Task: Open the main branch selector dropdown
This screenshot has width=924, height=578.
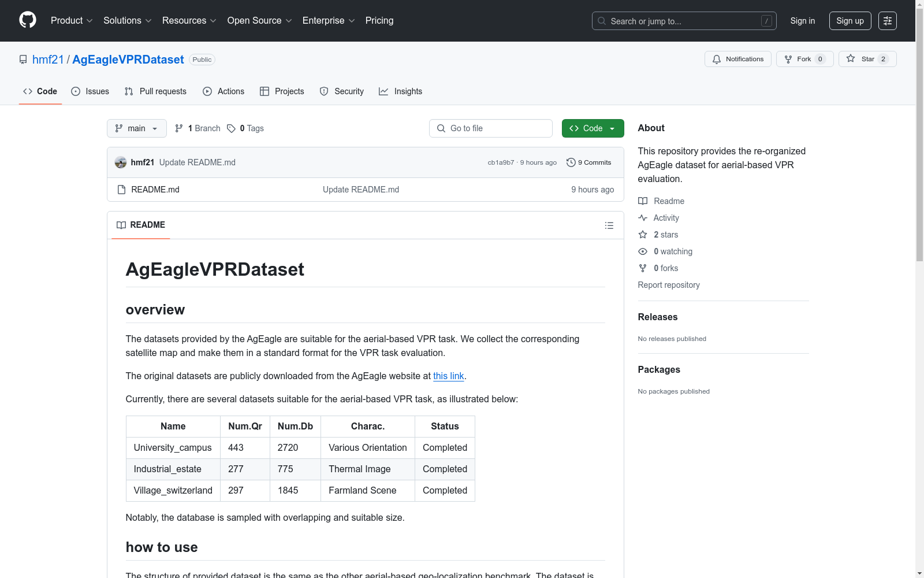Action: point(137,128)
